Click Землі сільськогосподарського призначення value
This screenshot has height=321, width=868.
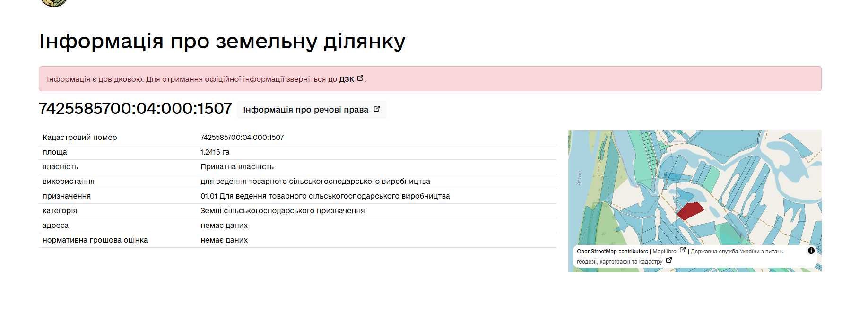click(x=282, y=210)
